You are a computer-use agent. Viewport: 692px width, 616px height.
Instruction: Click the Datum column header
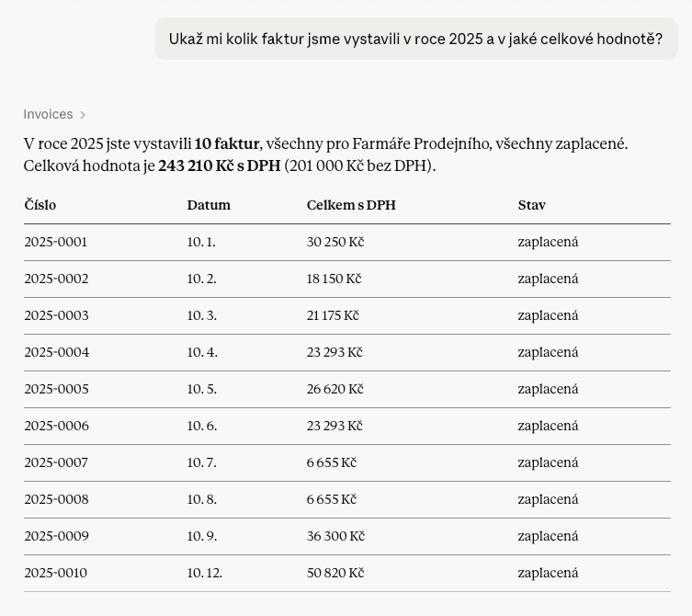(x=209, y=205)
